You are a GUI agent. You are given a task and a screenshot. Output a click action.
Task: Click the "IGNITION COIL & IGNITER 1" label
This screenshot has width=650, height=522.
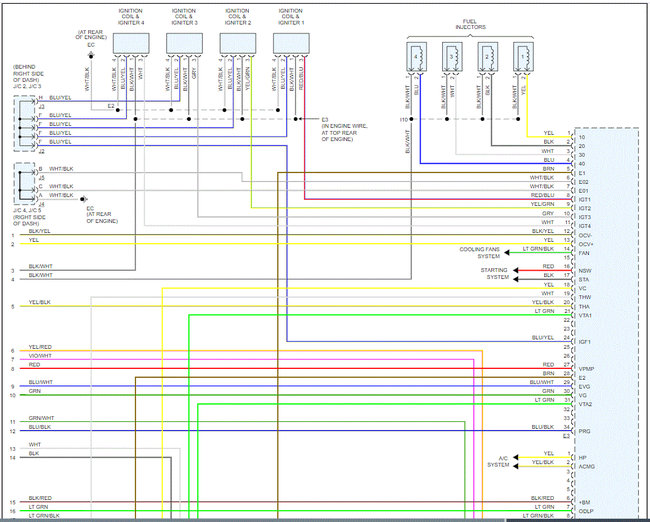pos(291,17)
